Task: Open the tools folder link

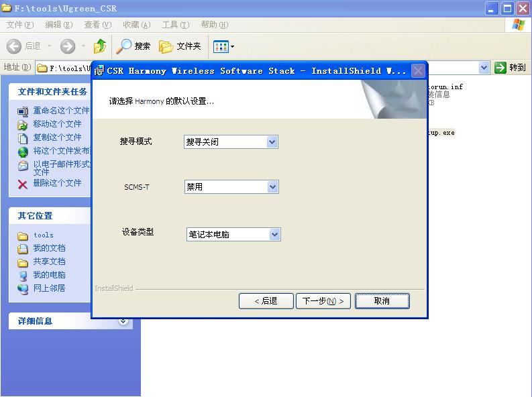Action: [44, 235]
